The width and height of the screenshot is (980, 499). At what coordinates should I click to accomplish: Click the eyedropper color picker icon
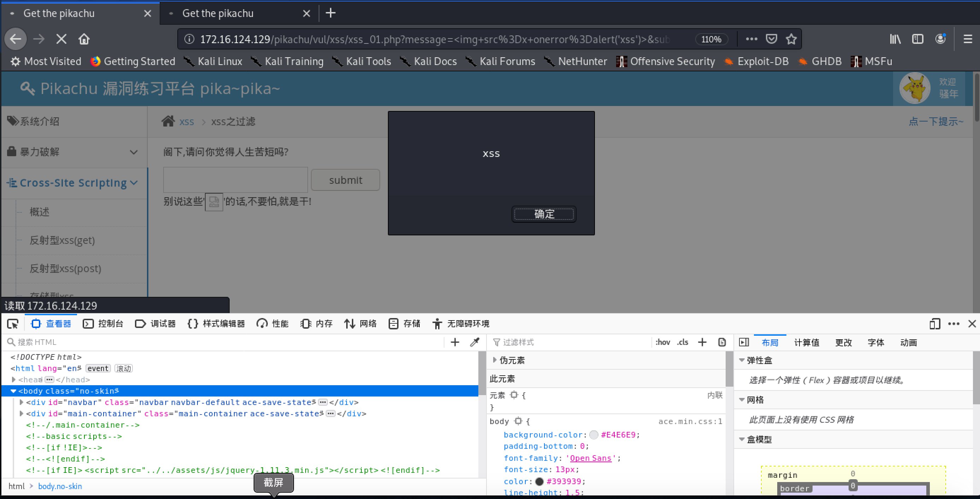pos(475,342)
